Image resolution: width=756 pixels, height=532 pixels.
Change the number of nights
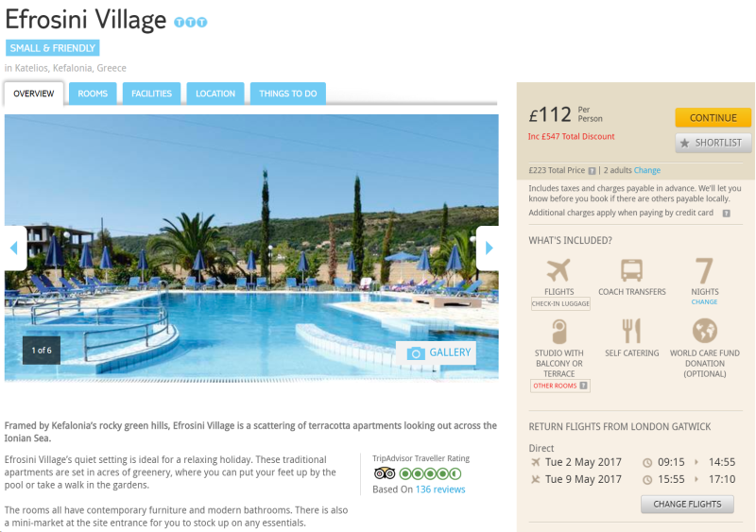pyautogui.click(x=704, y=302)
